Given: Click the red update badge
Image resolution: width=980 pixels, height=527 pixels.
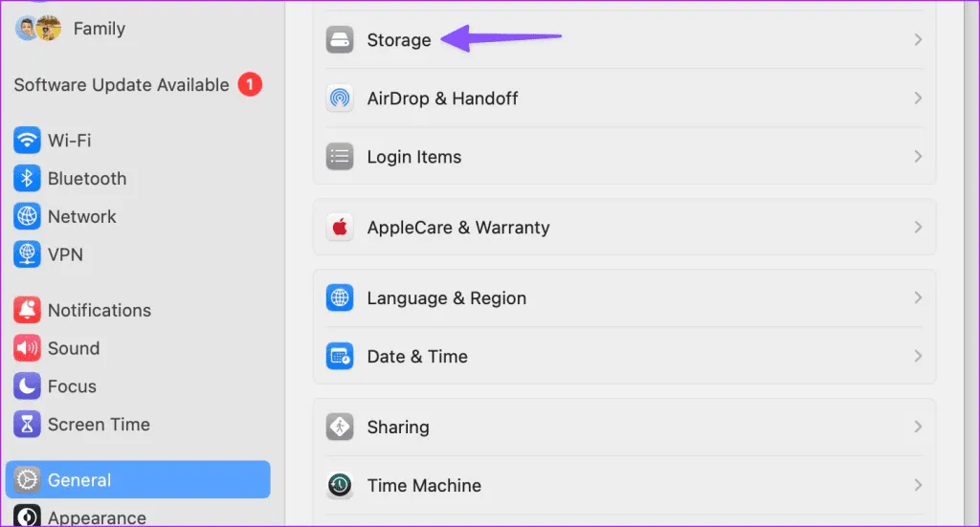Looking at the screenshot, I should point(249,84).
